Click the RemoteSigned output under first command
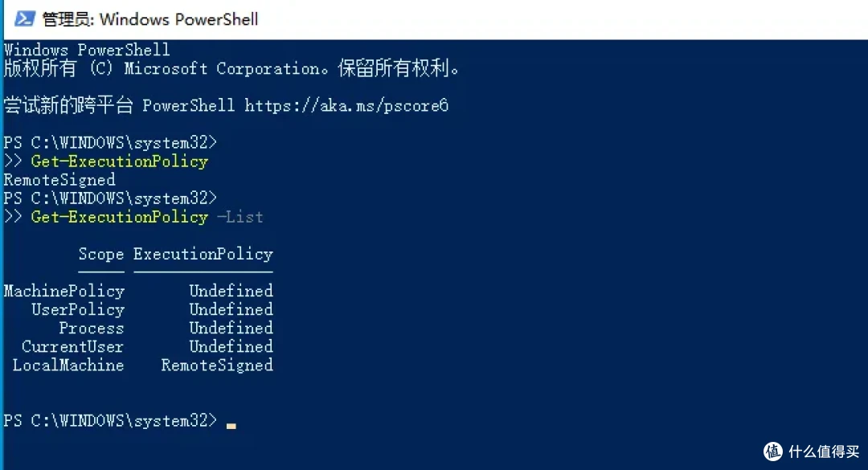 tap(59, 180)
